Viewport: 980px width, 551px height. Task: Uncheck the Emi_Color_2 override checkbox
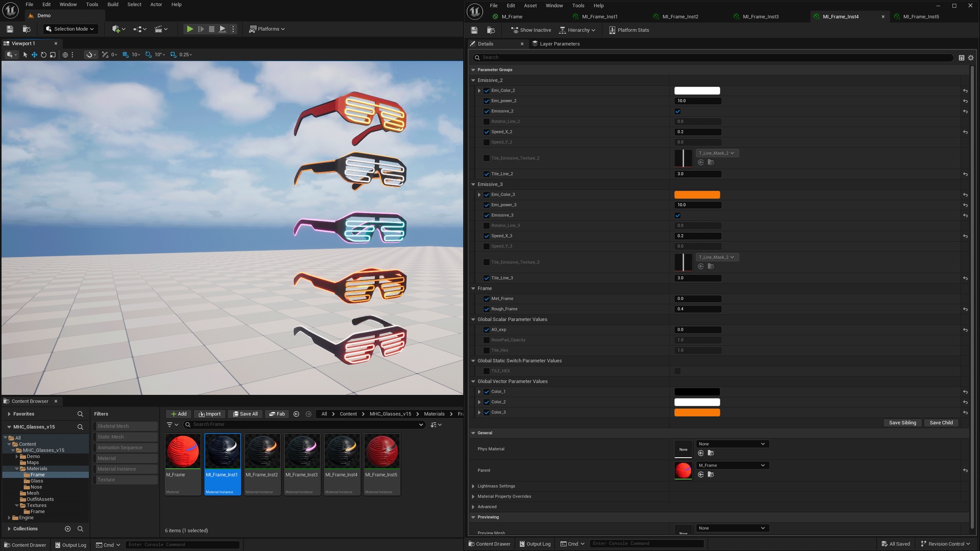pos(486,91)
